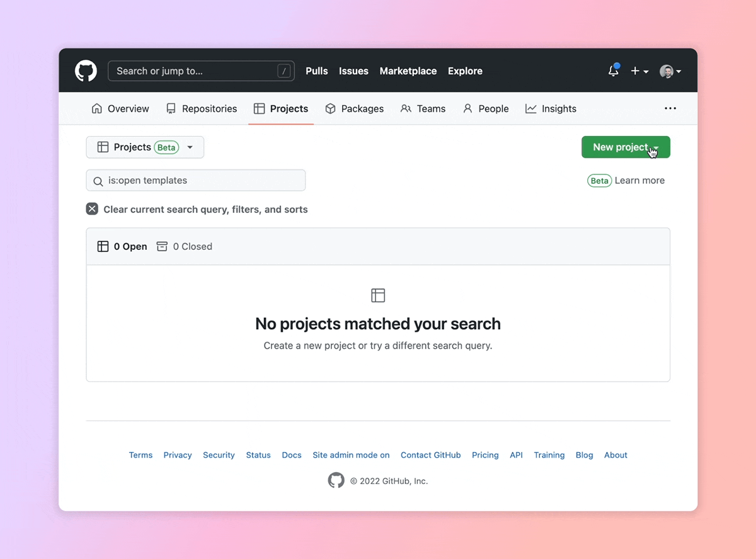The width and height of the screenshot is (756, 559).
Task: Expand the plus-sign create menu
Action: (639, 71)
